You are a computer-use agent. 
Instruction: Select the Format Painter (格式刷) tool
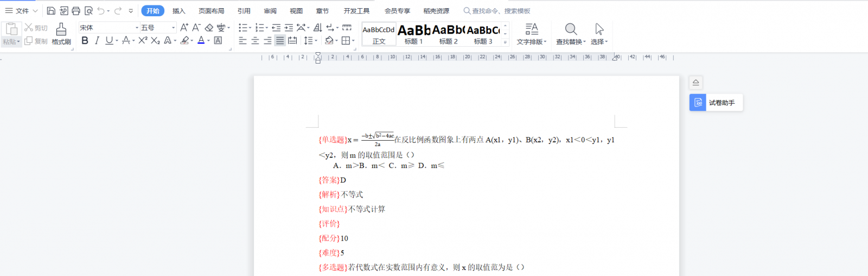pos(61,34)
